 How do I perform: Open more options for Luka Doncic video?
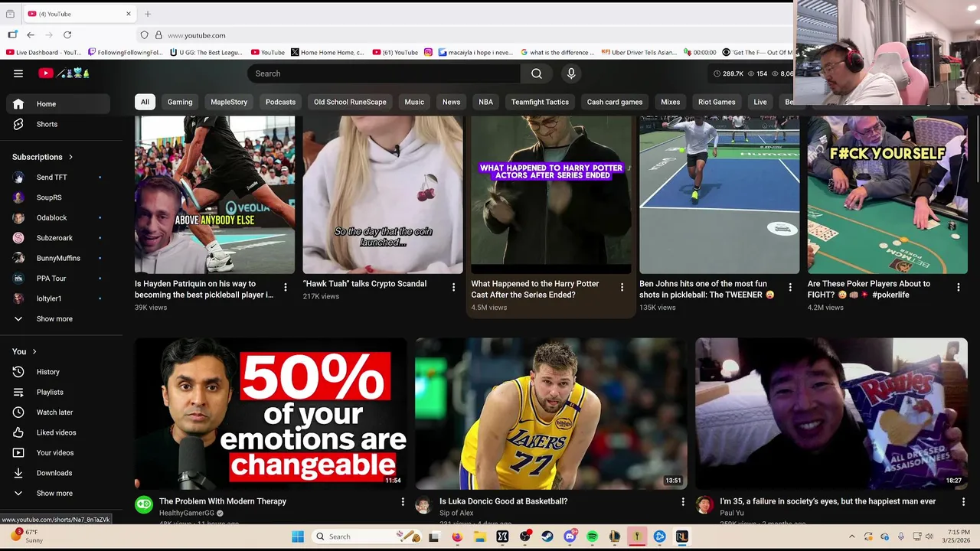click(x=683, y=502)
